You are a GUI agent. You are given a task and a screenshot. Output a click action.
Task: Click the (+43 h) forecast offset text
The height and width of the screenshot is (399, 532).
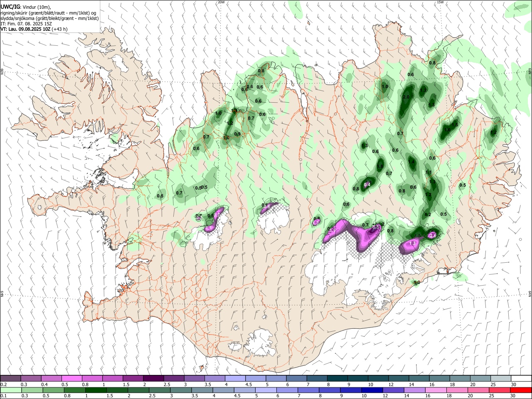[60, 30]
